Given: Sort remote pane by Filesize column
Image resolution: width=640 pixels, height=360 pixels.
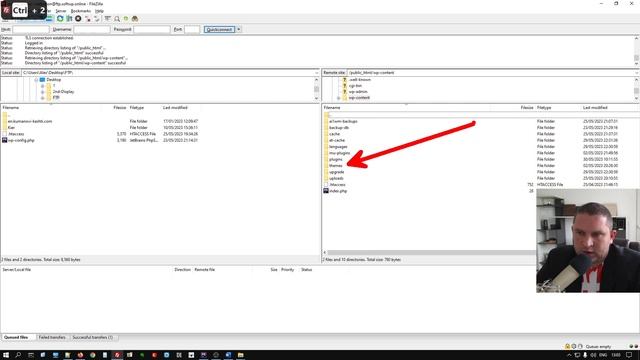Looking at the screenshot, I should tap(527, 108).
